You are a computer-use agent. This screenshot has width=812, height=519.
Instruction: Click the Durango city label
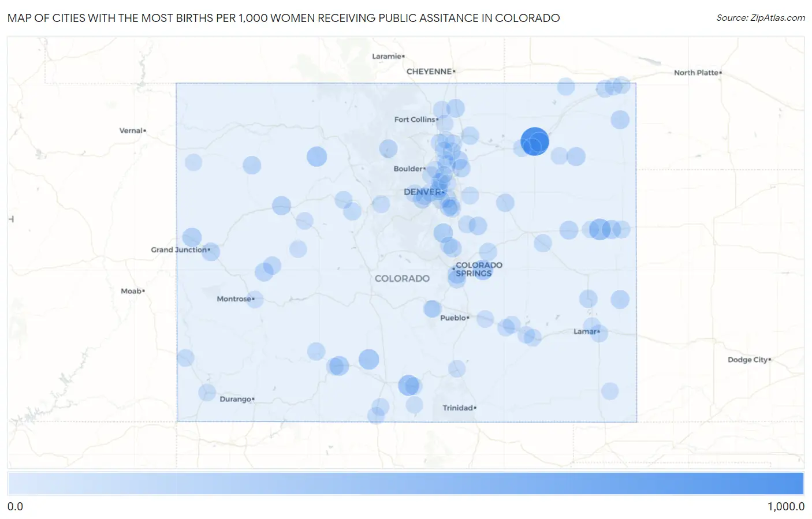[x=236, y=399]
